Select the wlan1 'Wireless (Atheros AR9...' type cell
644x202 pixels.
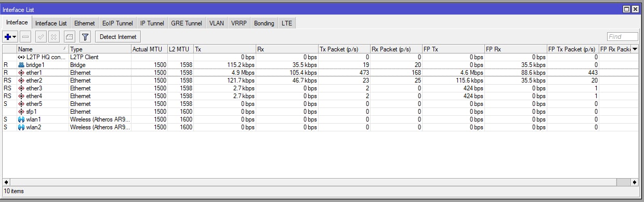[x=100, y=119]
